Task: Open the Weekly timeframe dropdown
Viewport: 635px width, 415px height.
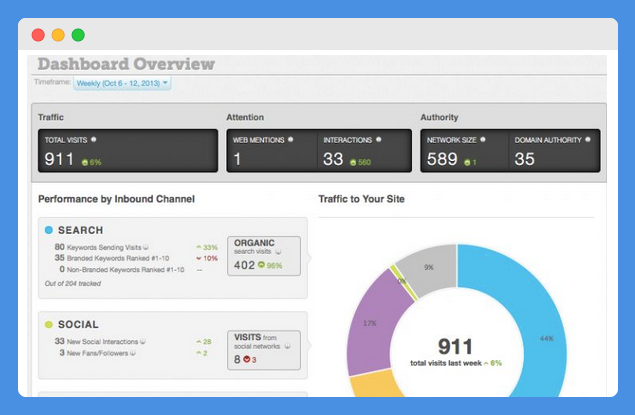Action: point(122,83)
